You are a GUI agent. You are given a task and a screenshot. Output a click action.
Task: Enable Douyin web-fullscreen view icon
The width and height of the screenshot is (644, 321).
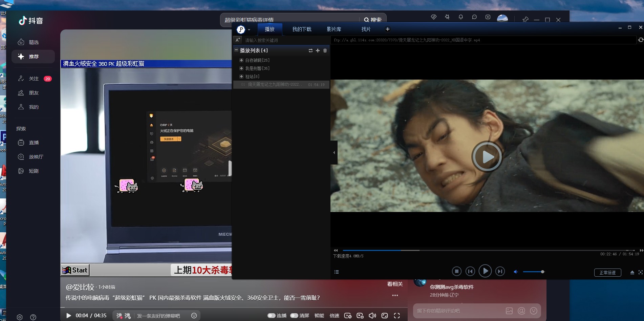385,316
